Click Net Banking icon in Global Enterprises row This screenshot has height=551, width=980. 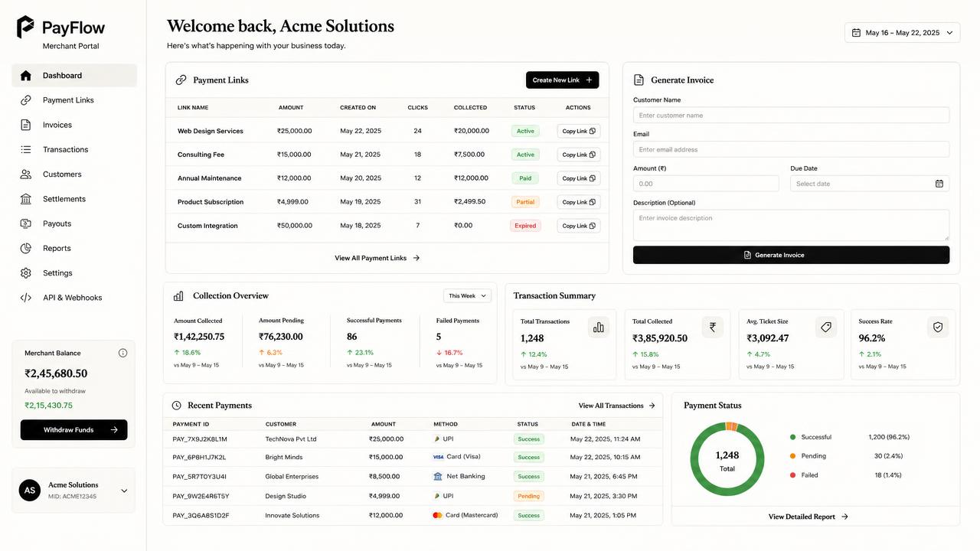click(x=438, y=476)
